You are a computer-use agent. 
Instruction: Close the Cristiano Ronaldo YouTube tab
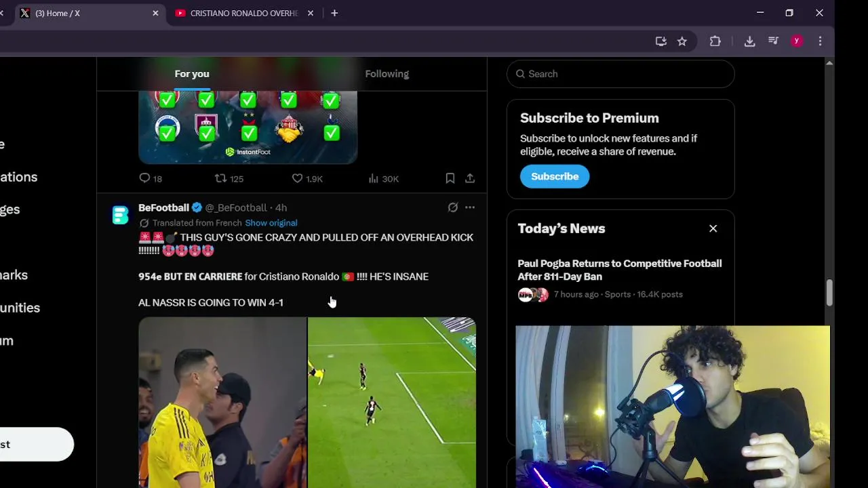[311, 13]
